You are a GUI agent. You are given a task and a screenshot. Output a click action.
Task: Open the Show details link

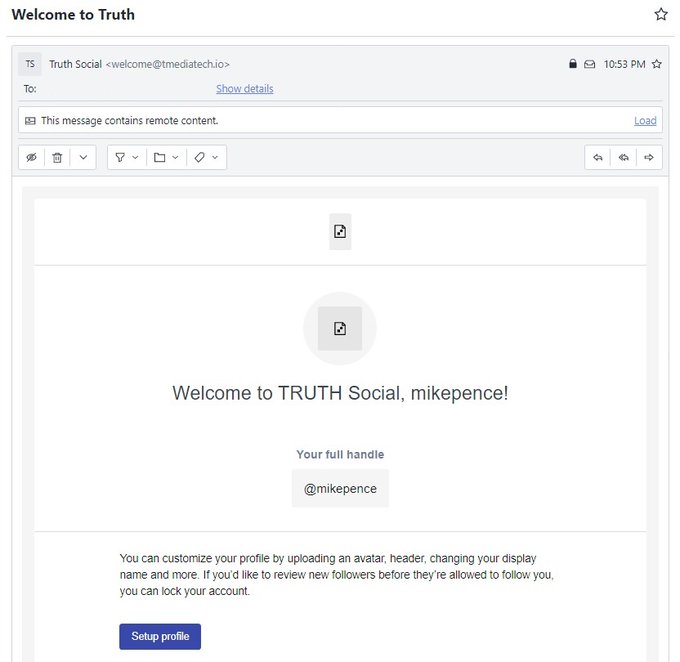[x=245, y=88]
